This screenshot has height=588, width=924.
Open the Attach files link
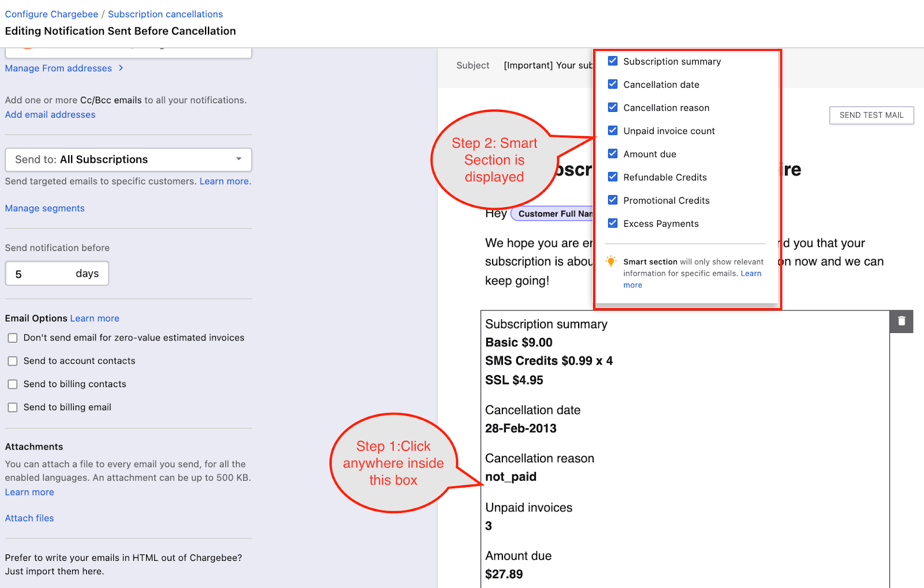29,518
